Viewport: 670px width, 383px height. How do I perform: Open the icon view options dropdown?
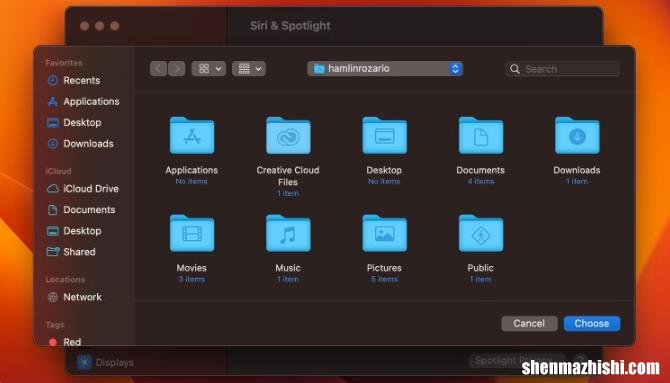coord(209,68)
